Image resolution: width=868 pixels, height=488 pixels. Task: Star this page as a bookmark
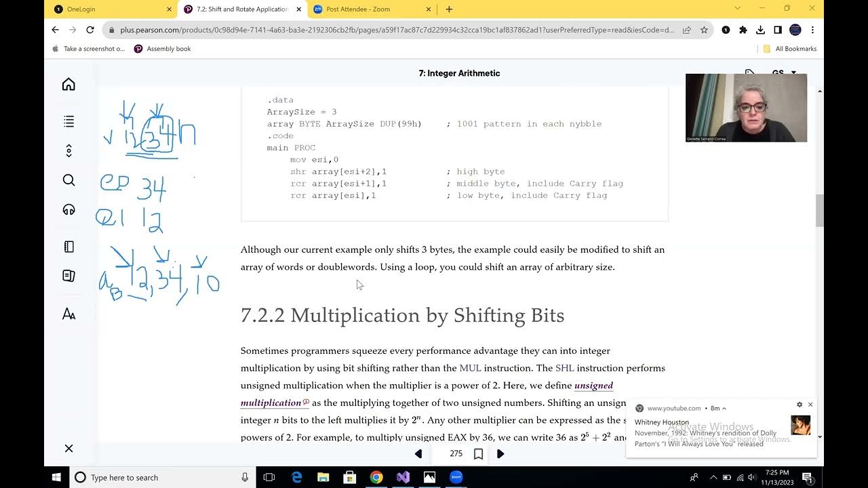704,30
